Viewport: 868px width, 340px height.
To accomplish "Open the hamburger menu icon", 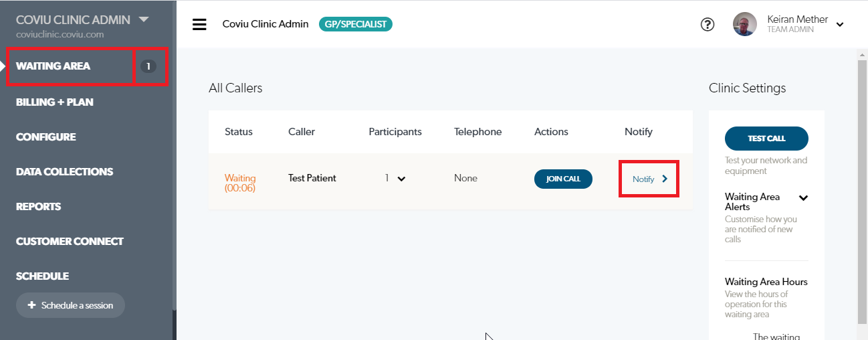I will (199, 25).
